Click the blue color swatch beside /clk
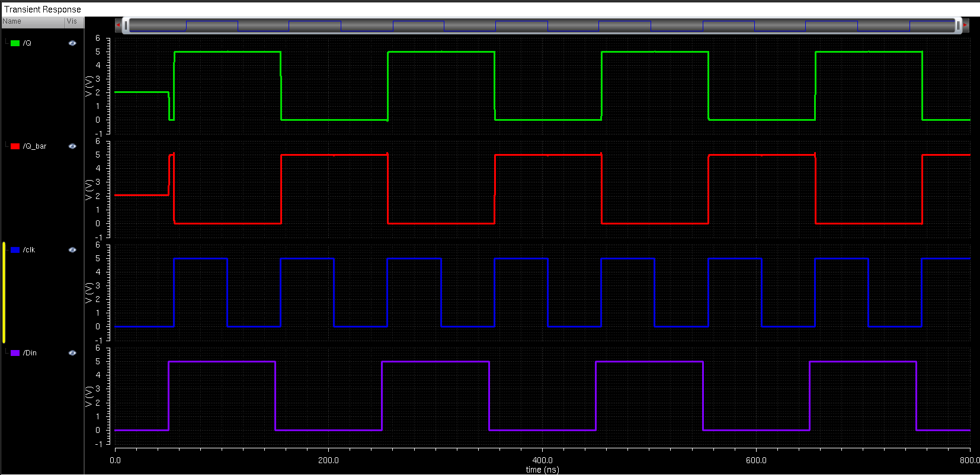The height and width of the screenshot is (475, 980). tap(15, 250)
